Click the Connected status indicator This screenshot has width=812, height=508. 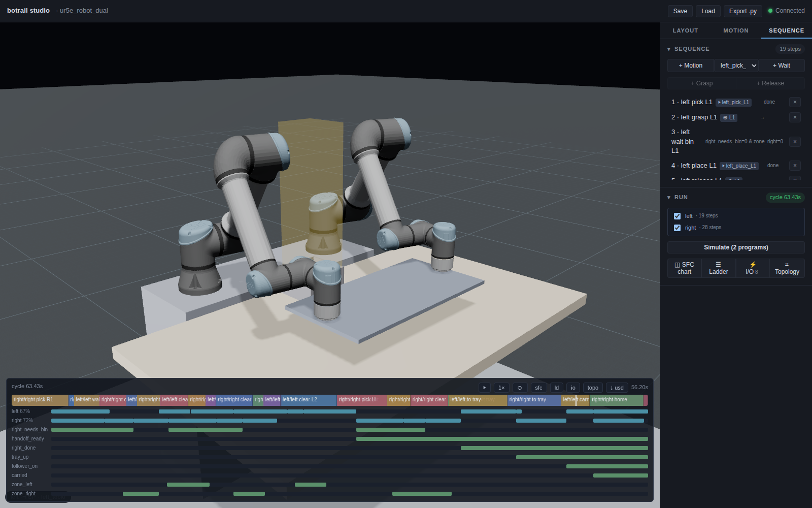click(786, 11)
